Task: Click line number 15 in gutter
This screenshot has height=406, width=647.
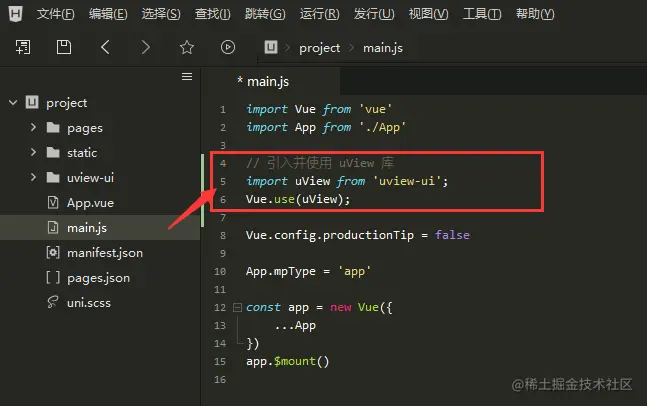Action: [x=220, y=362]
